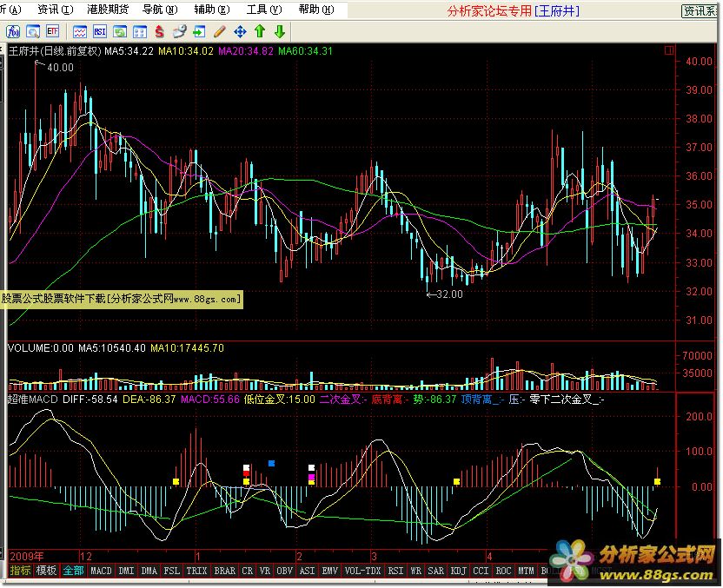
Task: Click the RSI indicator toolbar icon
Action: click(x=99, y=31)
